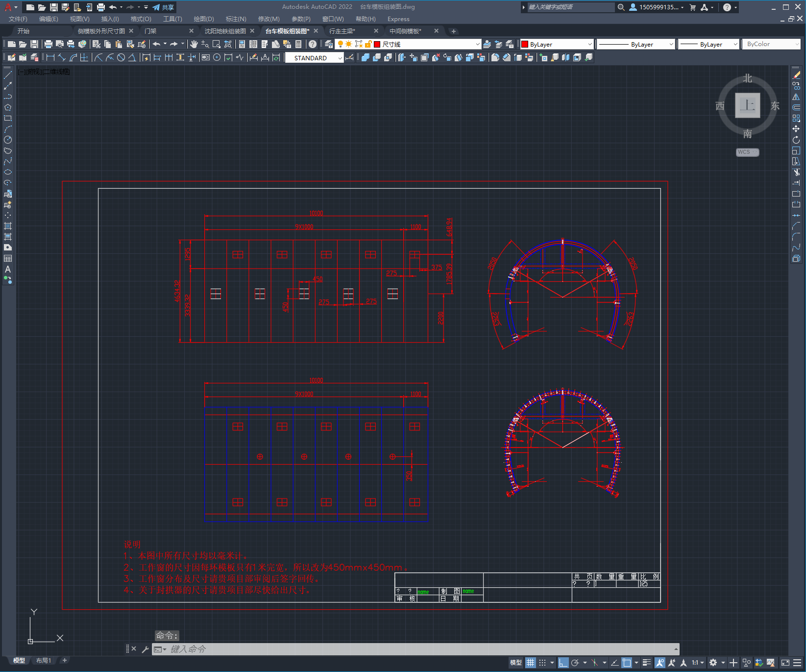
Task: Click the red ByLayer color swatch
Action: (x=525, y=44)
